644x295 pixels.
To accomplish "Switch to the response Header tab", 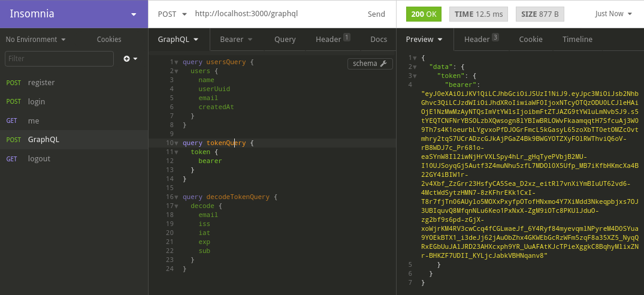I will pyautogui.click(x=482, y=40).
